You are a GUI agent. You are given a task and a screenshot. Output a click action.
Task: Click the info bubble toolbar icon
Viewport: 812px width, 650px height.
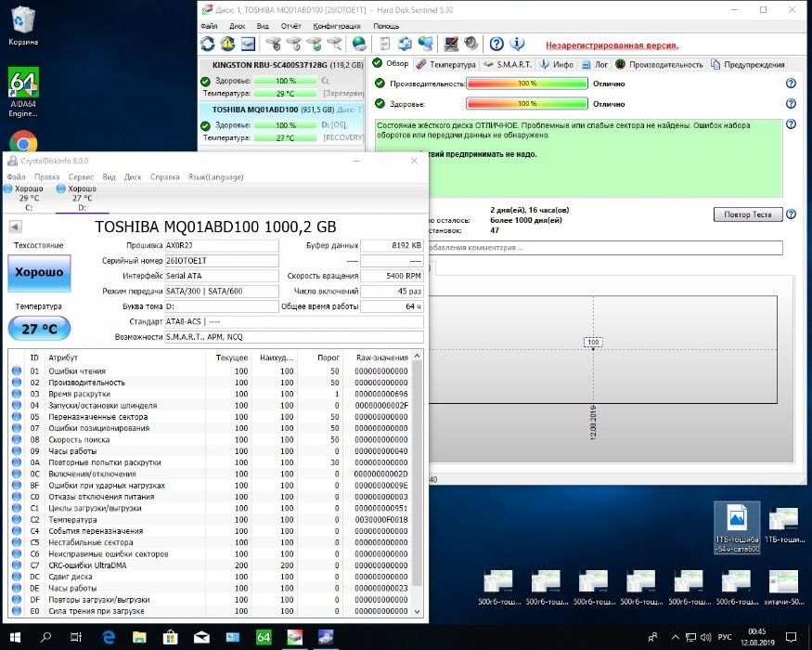click(517, 45)
